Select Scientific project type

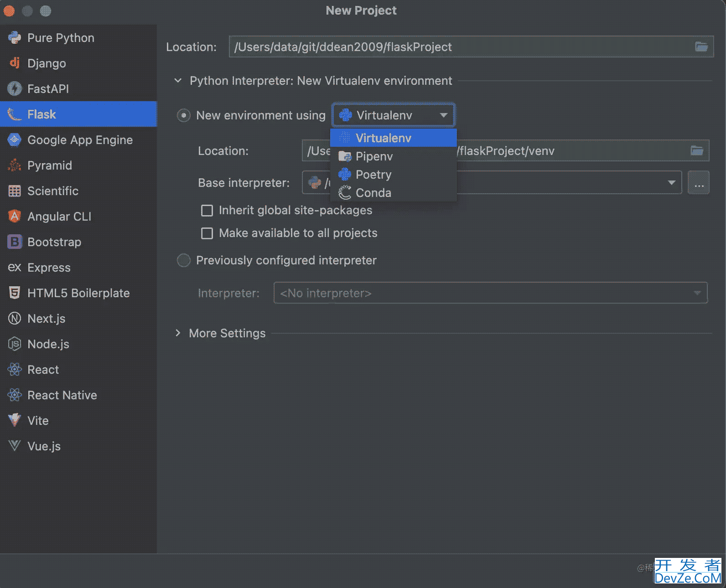point(78,191)
